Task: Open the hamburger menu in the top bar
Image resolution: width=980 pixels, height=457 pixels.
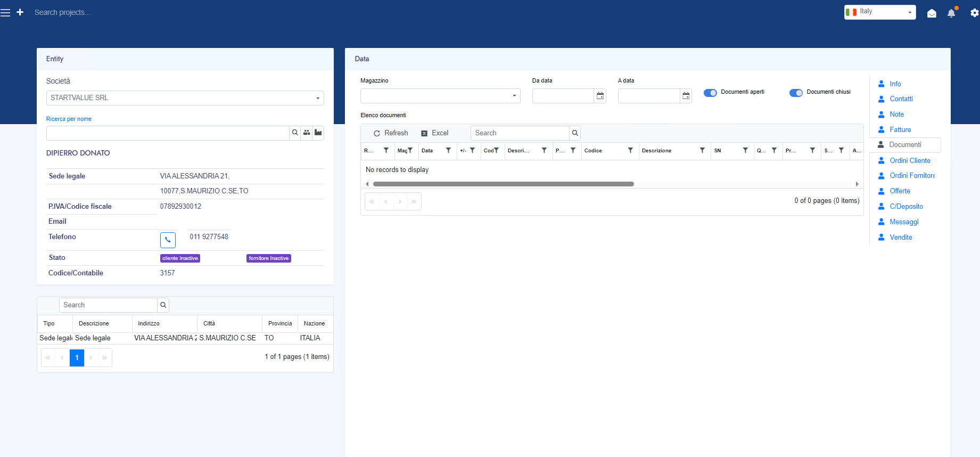Action: (5, 12)
